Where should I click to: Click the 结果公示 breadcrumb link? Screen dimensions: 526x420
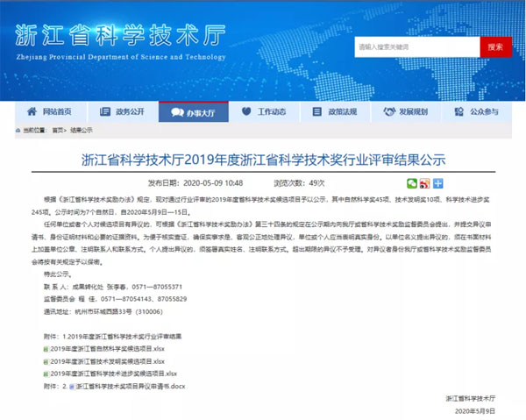point(82,130)
